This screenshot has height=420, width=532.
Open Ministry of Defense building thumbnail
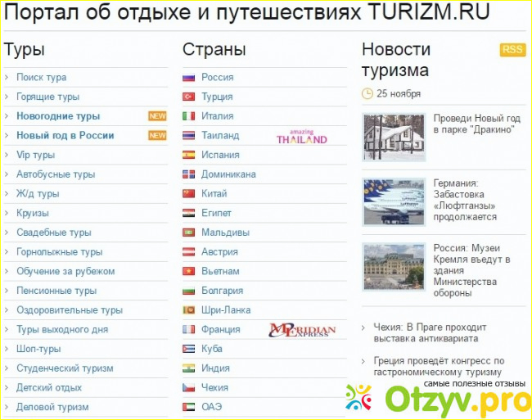394,267
